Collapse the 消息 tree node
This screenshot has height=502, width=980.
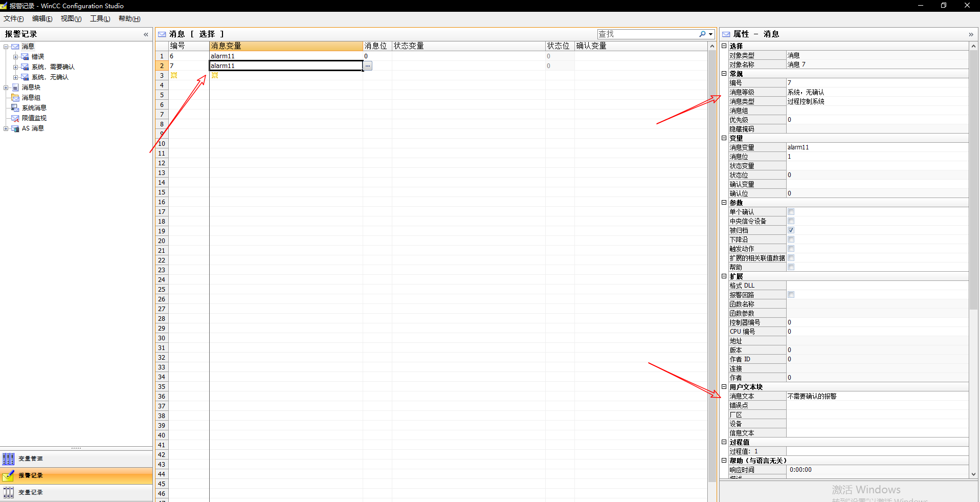tap(6, 47)
